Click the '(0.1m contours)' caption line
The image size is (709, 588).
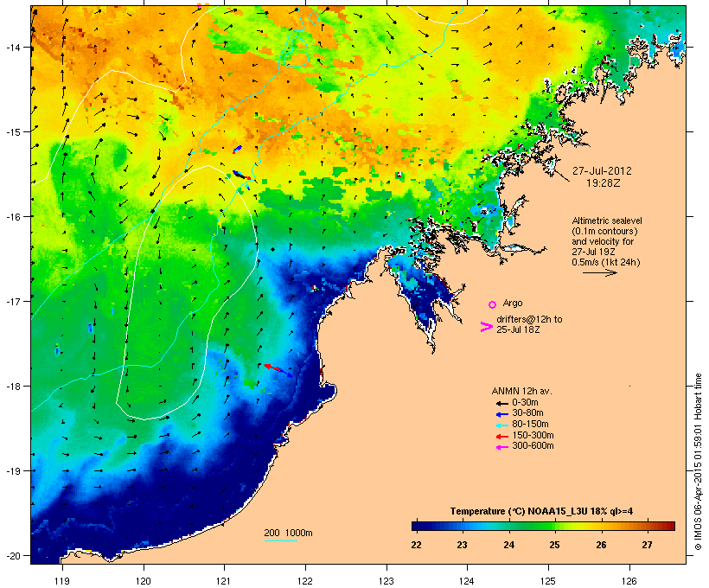tap(604, 231)
